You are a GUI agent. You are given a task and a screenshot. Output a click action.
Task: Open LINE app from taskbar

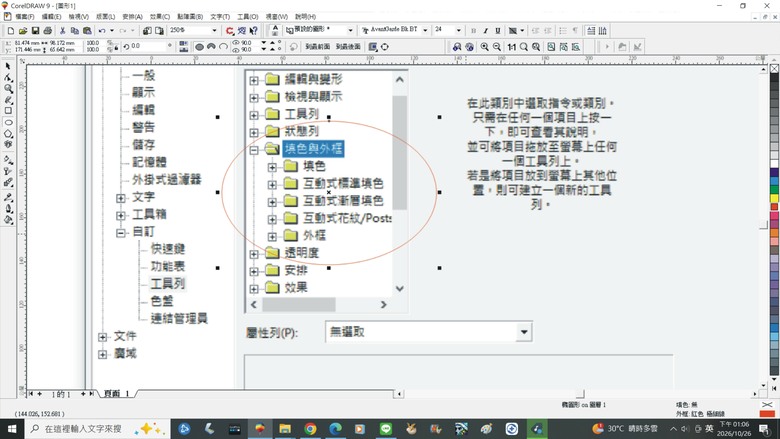(x=386, y=429)
